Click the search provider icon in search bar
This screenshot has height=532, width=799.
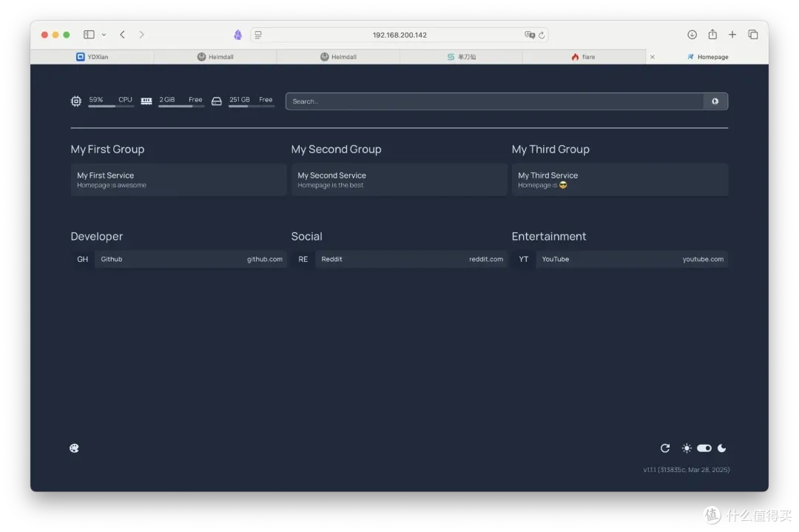tap(715, 101)
